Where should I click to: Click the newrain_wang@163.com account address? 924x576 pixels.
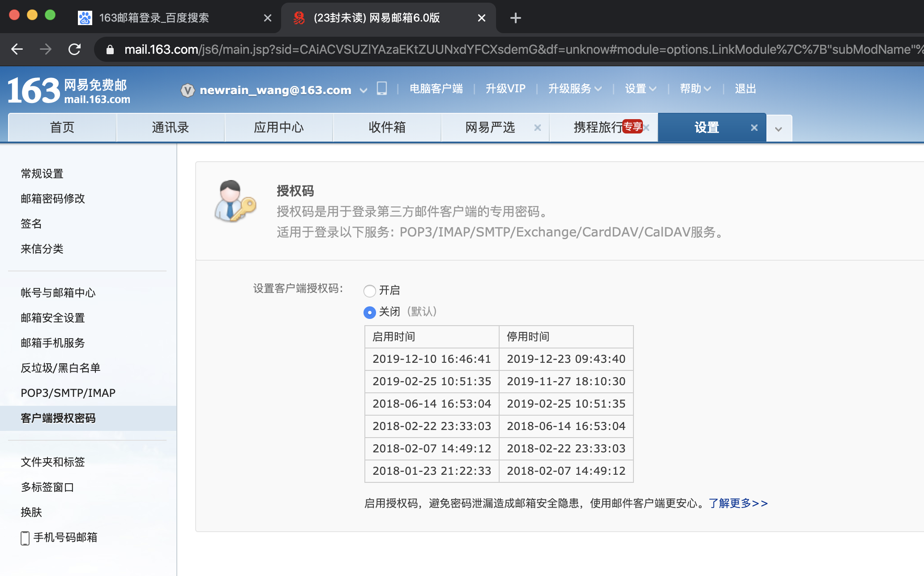pos(275,90)
